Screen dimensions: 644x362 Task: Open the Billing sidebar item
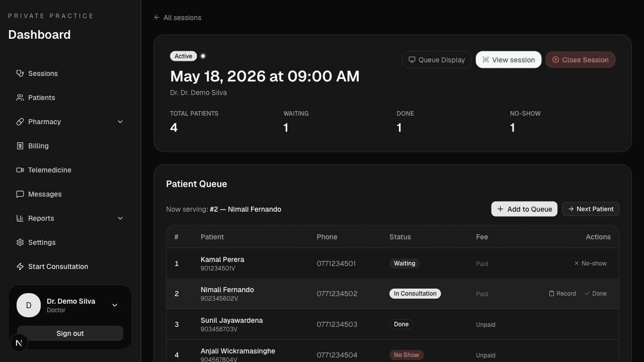[70, 146]
